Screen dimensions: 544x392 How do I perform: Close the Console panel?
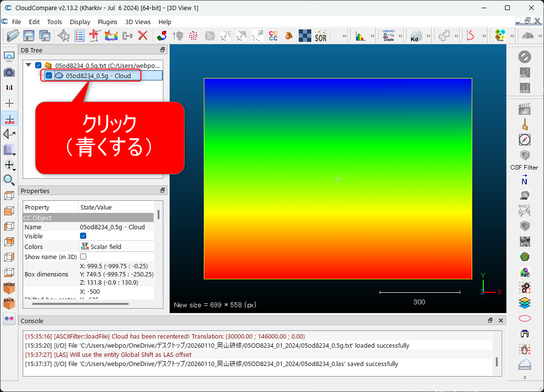(501, 321)
